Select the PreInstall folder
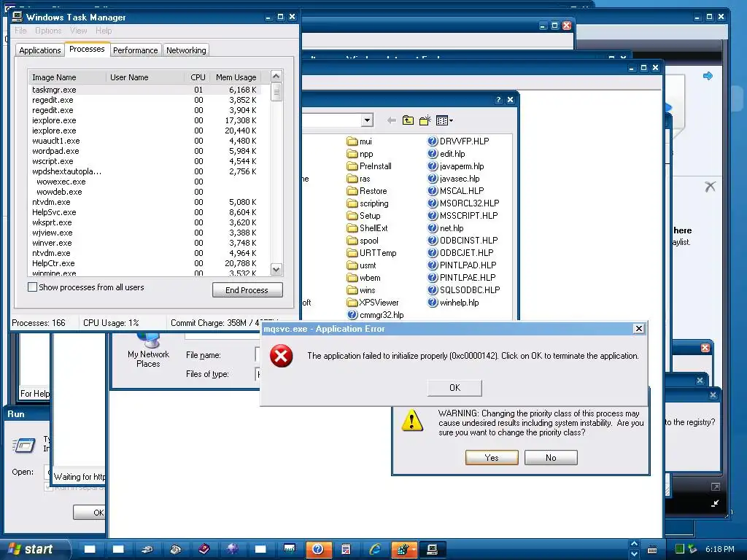This screenshot has width=747, height=560. [x=369, y=166]
